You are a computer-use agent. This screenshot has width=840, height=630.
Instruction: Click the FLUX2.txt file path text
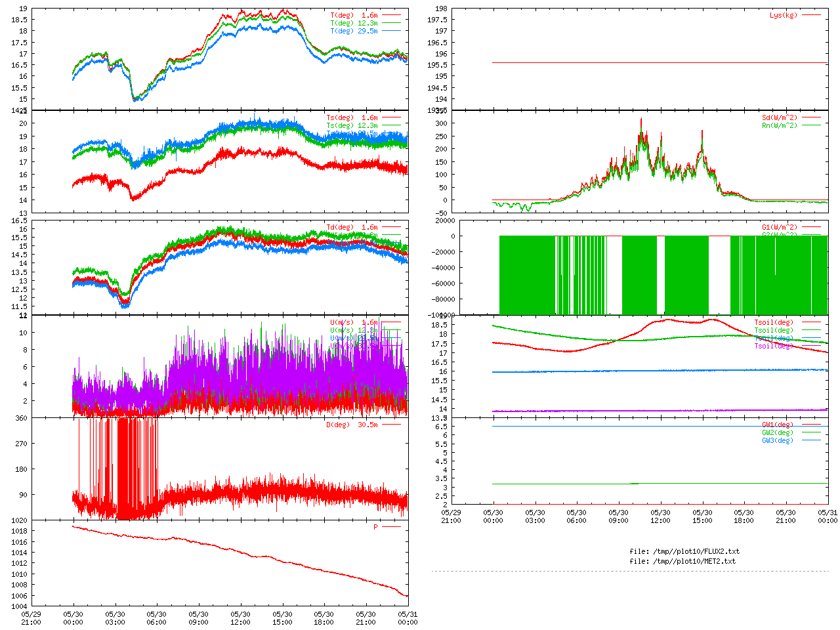pyautogui.click(x=684, y=551)
